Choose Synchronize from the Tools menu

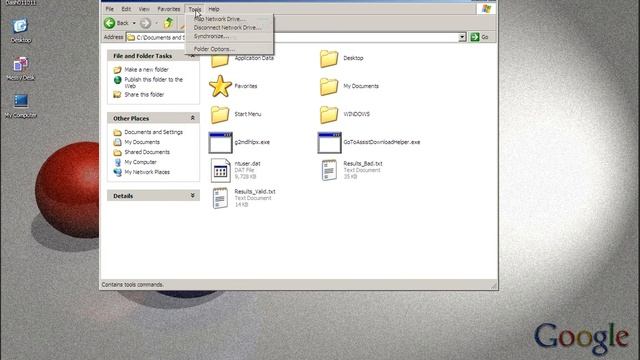pos(229,36)
